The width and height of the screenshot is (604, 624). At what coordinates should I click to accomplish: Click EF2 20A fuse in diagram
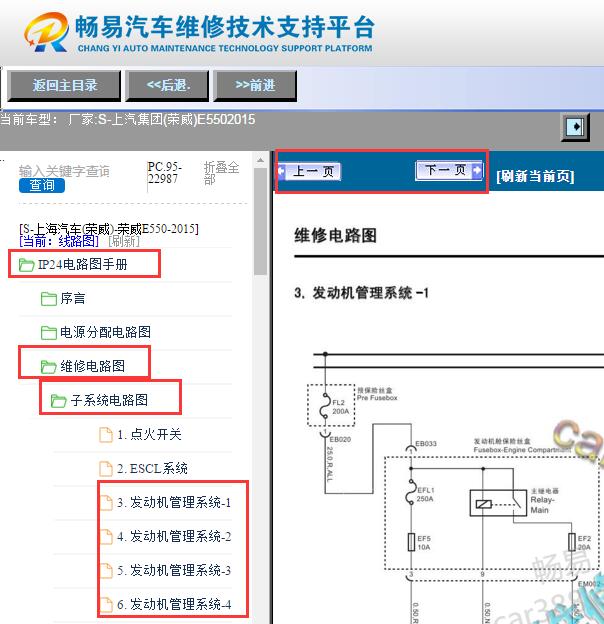tap(572, 542)
